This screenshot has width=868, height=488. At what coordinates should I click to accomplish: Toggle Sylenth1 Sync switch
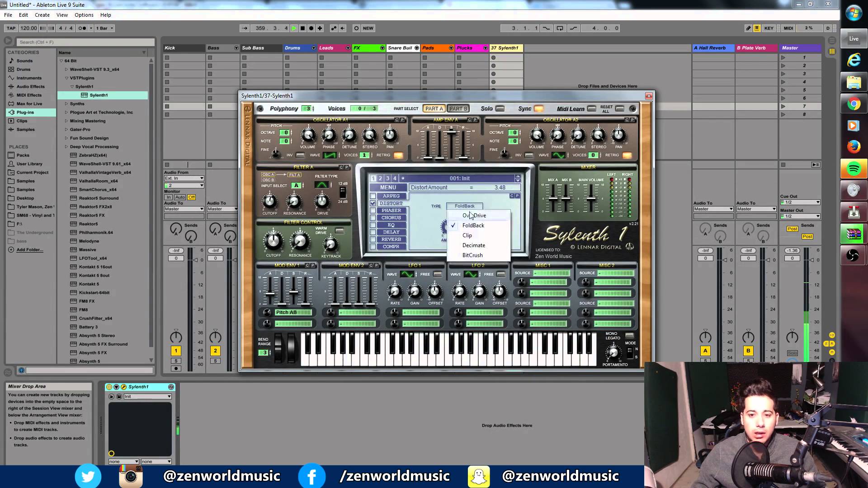(538, 108)
